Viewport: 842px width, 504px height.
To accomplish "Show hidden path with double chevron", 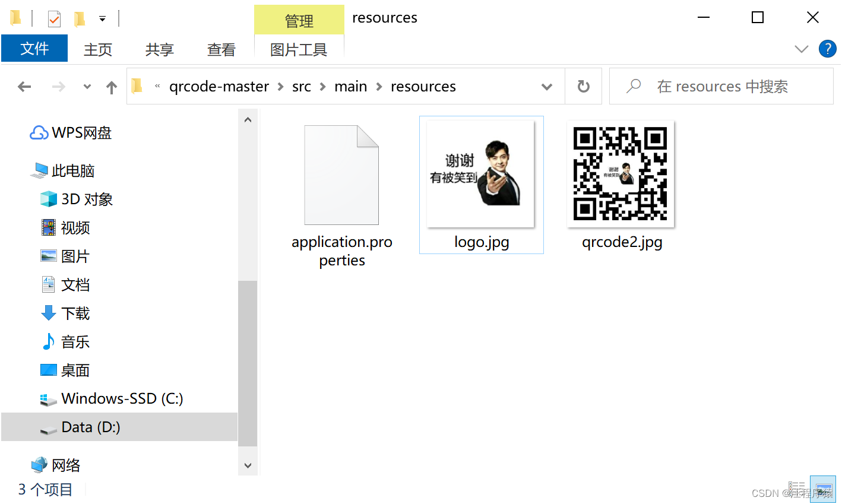I will [x=157, y=86].
